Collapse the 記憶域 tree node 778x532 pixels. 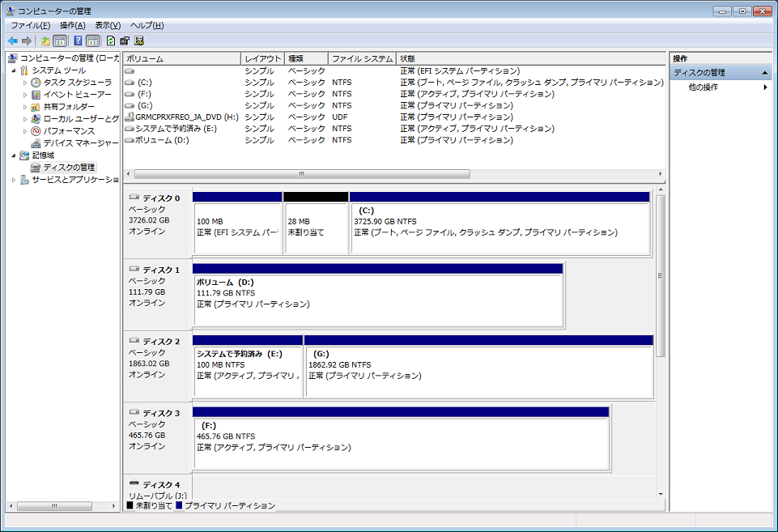[x=14, y=155]
